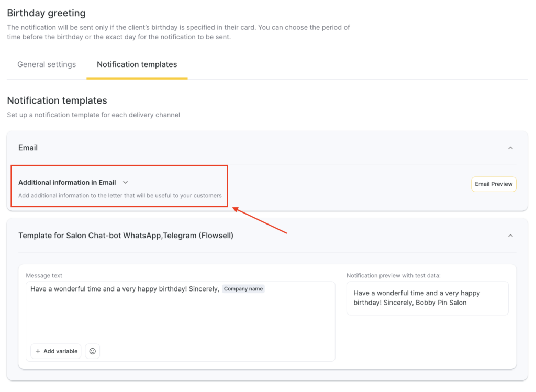Click the plus icon in Add variable

[x=38, y=351]
